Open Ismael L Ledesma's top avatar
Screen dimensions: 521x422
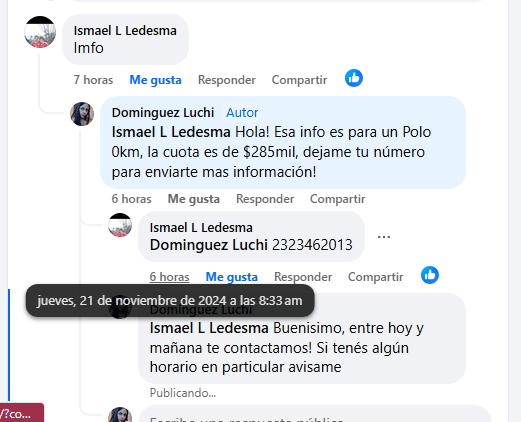(x=40, y=32)
